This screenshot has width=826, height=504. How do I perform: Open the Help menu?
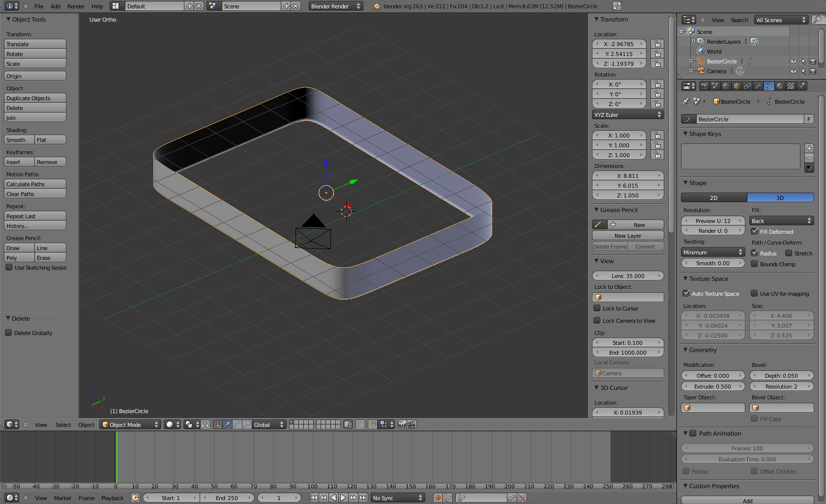(97, 6)
